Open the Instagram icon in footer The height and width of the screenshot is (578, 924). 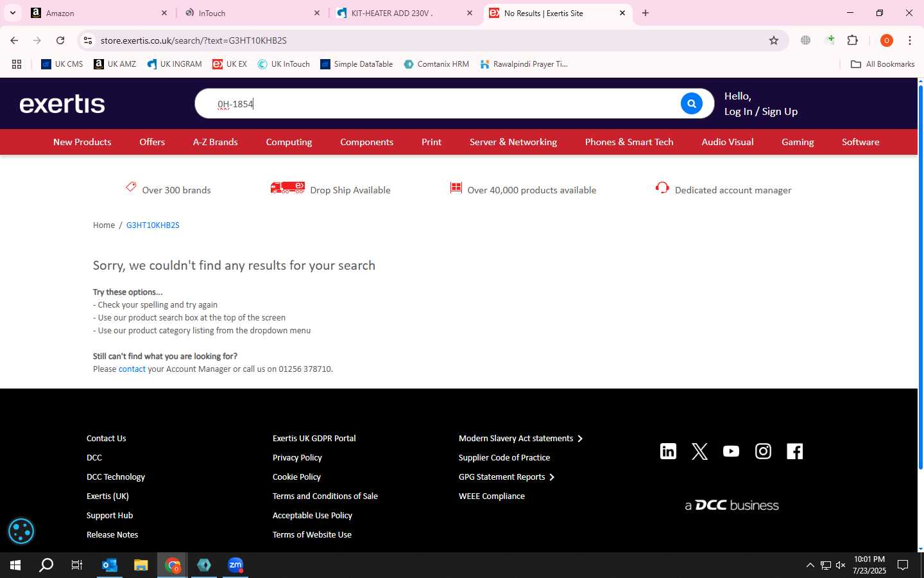pyautogui.click(x=763, y=451)
